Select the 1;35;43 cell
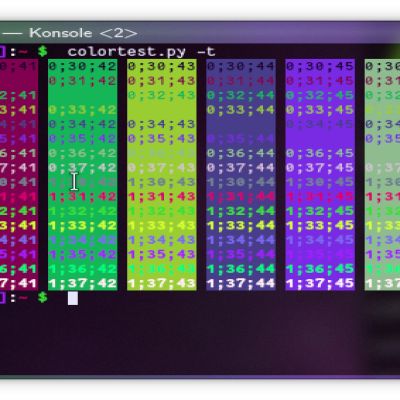Screen dimensions: 400x400 tap(162, 255)
